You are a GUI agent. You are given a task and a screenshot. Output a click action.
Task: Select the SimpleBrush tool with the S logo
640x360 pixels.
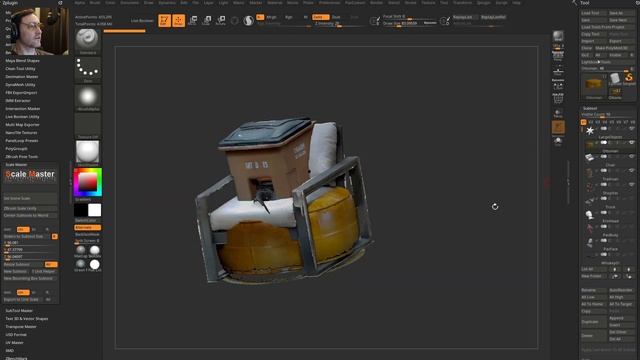[629, 78]
